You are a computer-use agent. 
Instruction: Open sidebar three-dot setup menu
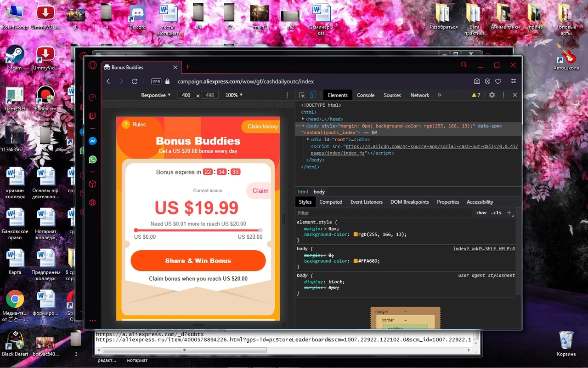(92, 321)
